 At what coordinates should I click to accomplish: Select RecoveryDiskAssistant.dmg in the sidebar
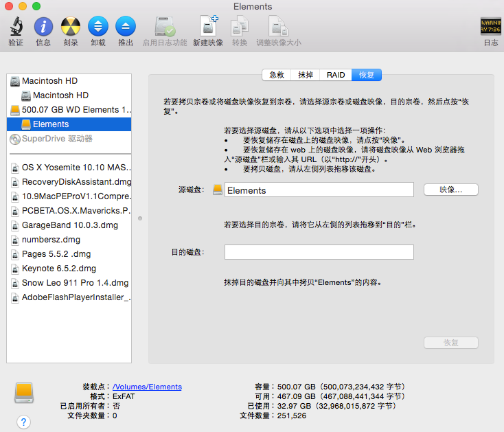(x=76, y=182)
